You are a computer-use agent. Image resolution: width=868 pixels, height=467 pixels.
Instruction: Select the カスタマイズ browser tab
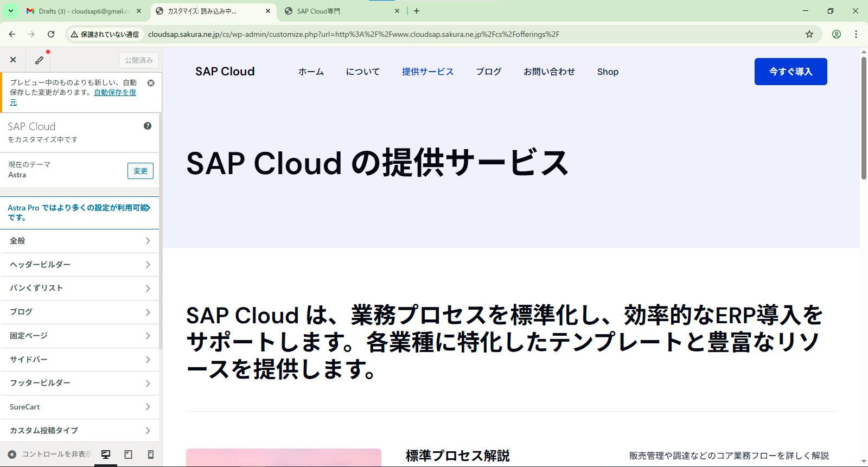coord(213,11)
